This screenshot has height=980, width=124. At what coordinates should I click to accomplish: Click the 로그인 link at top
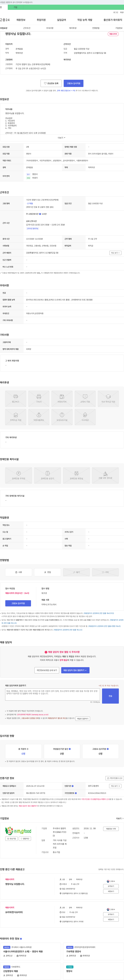tap(116, 13)
